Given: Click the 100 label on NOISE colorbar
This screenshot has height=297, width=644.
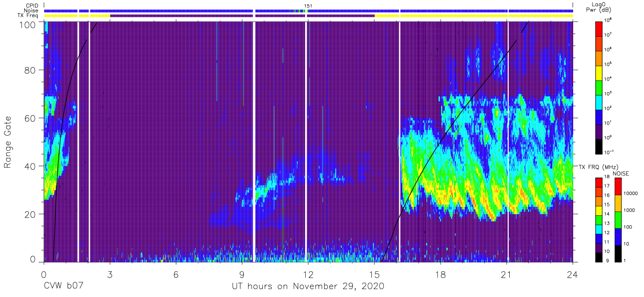Looking at the screenshot, I should pyautogui.click(x=629, y=227).
